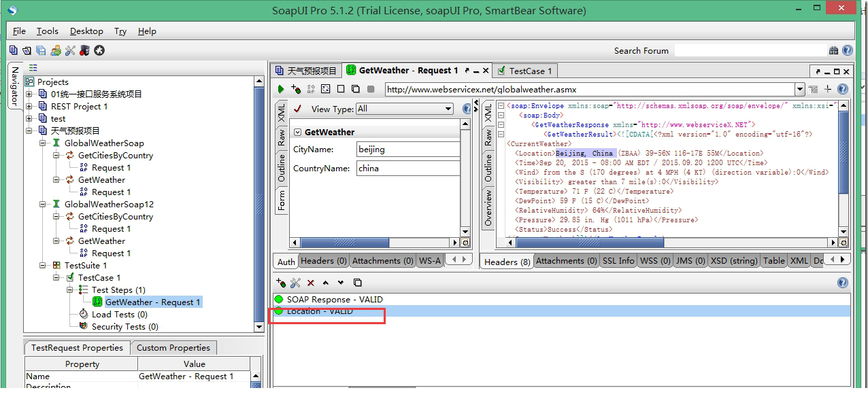Click the import project toolbar icon

(x=27, y=50)
